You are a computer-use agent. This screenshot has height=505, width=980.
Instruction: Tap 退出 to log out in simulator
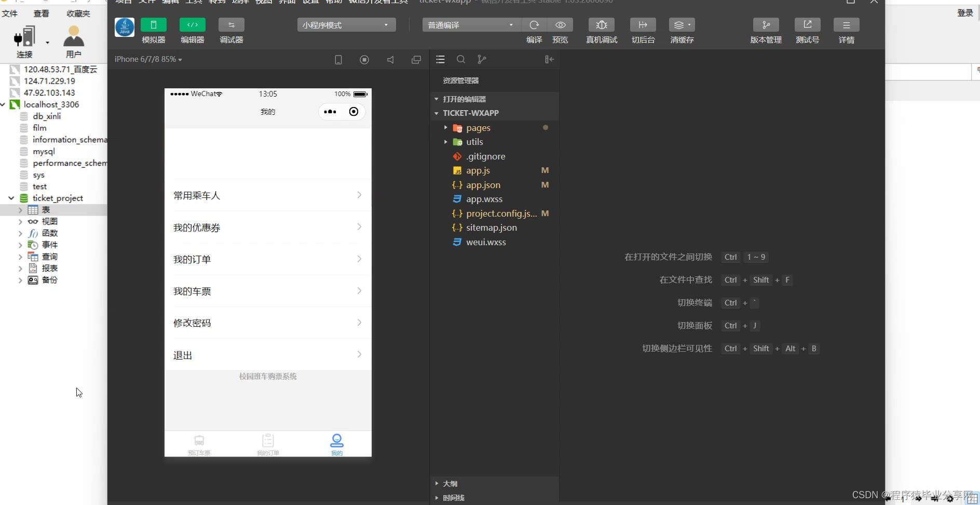point(268,355)
